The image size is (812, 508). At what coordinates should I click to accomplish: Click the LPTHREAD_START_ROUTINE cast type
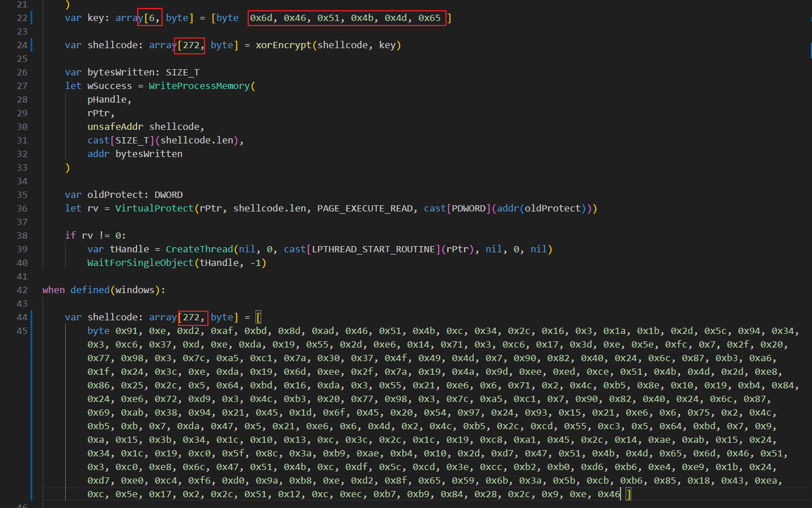(x=373, y=249)
